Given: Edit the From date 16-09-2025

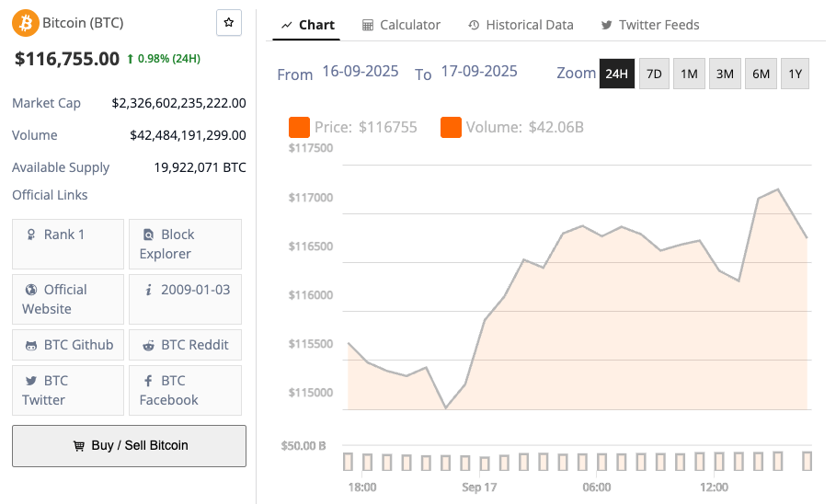Looking at the screenshot, I should coord(361,72).
